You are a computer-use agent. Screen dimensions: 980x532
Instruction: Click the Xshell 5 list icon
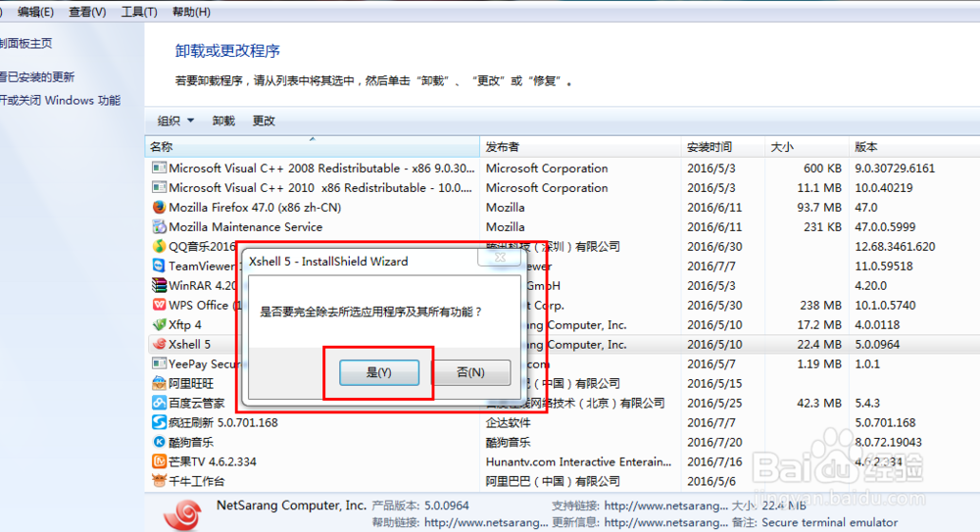click(159, 344)
